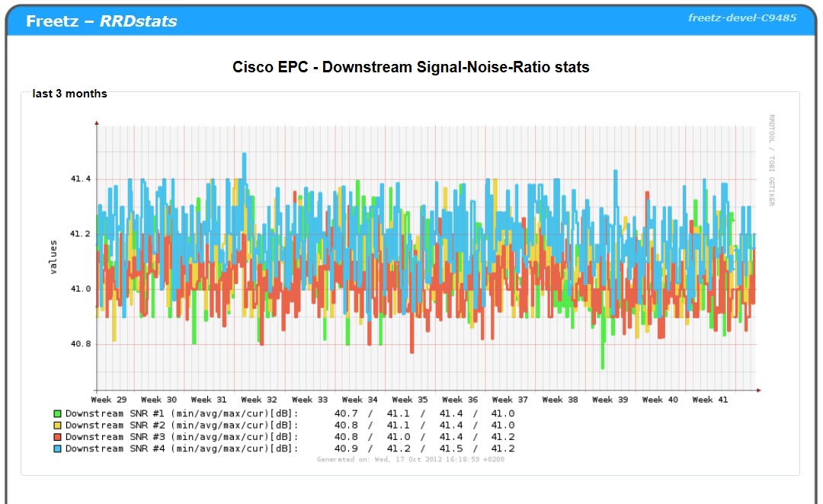Click the yellow Downstream SNR #2 legend swatch
823x504 pixels.
point(57,426)
